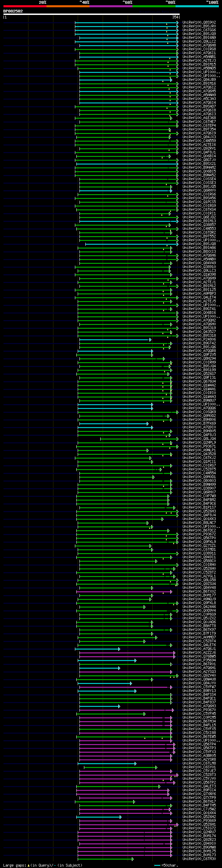Click the UniRef100_B9I6N9 label
This screenshot has width=222, height=868.
point(199,38)
